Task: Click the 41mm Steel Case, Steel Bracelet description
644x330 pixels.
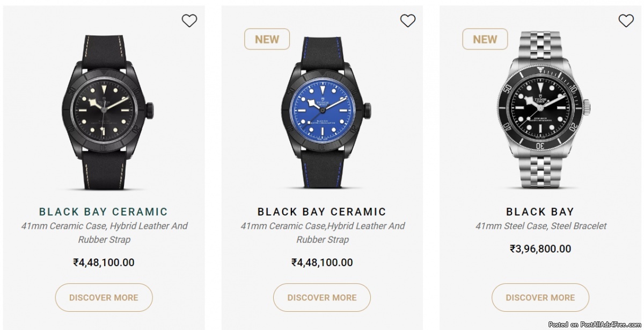Action: coord(540,226)
